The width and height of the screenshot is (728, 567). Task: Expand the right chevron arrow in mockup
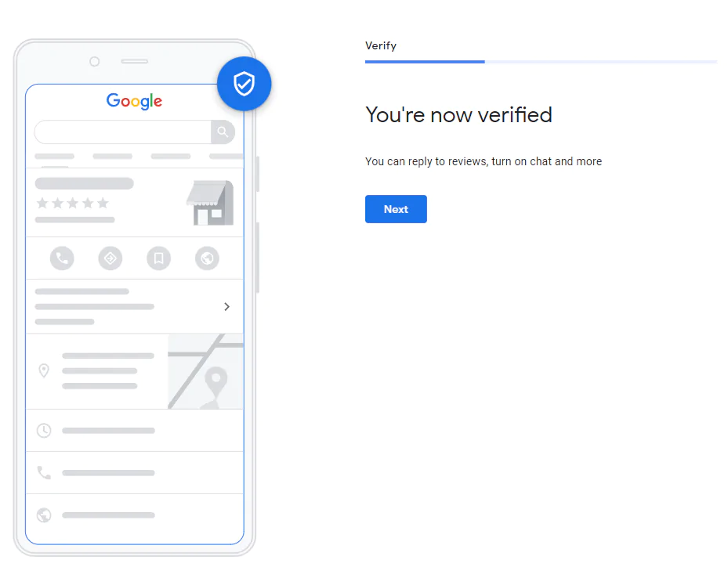tap(226, 307)
